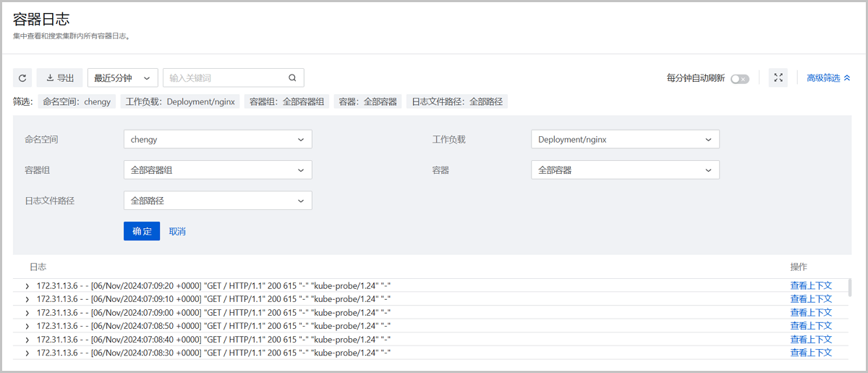Open the 最近5分钟 time range dropdown

tap(123, 78)
